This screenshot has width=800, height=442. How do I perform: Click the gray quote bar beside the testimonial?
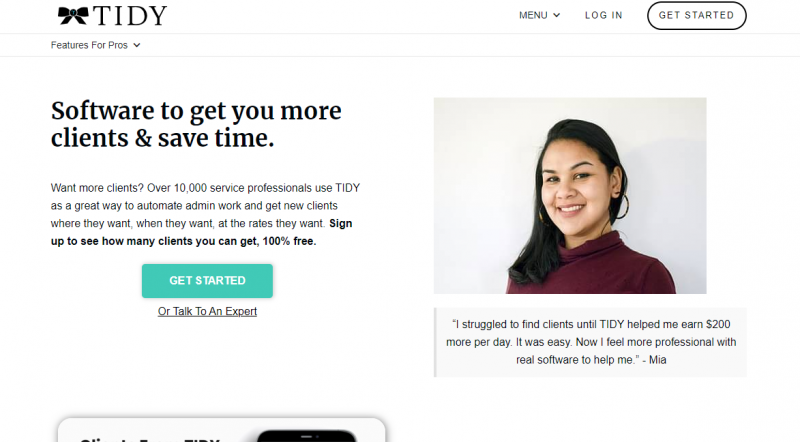point(435,342)
